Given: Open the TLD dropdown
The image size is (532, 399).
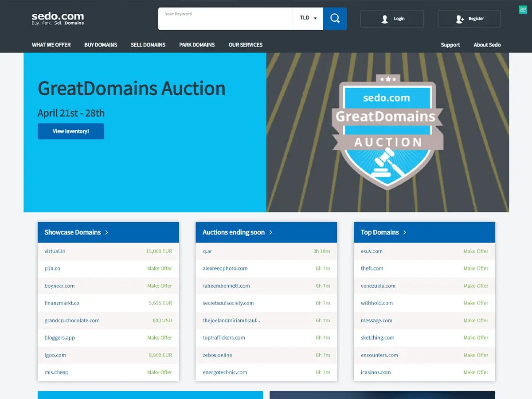Looking at the screenshot, I should point(308,18).
